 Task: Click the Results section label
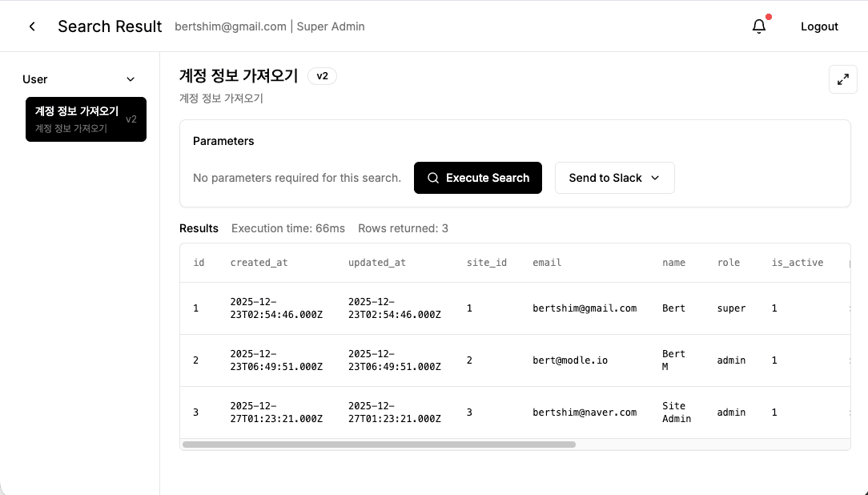click(x=199, y=228)
